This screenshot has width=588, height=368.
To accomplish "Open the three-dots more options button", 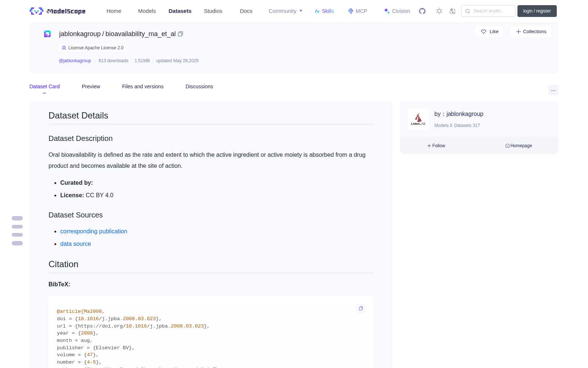I will (553, 90).
